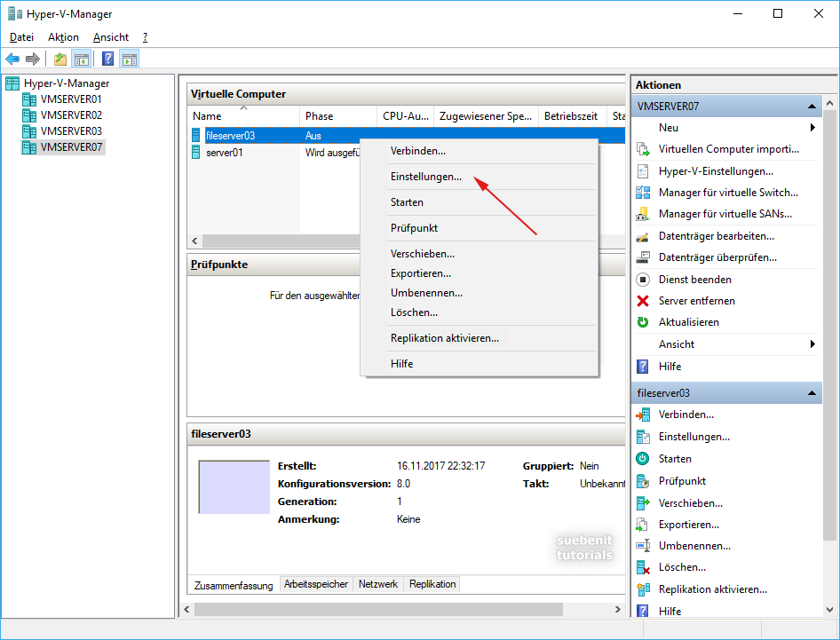Viewport: 840px width, 640px height.
Task: Click the Forward arrow toolbar icon
Action: (x=33, y=59)
